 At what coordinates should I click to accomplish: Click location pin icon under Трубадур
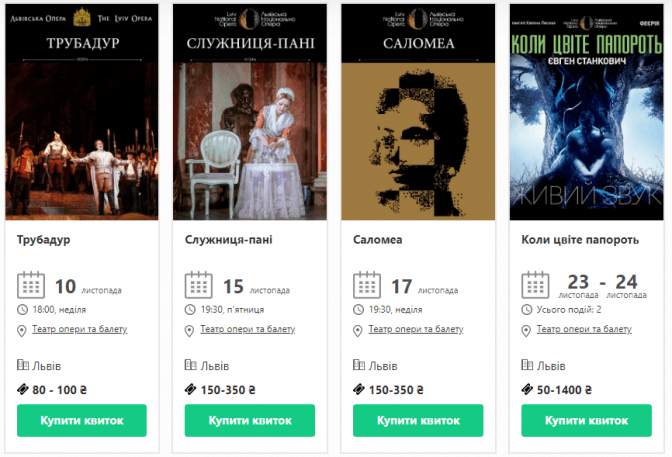pos(21,331)
